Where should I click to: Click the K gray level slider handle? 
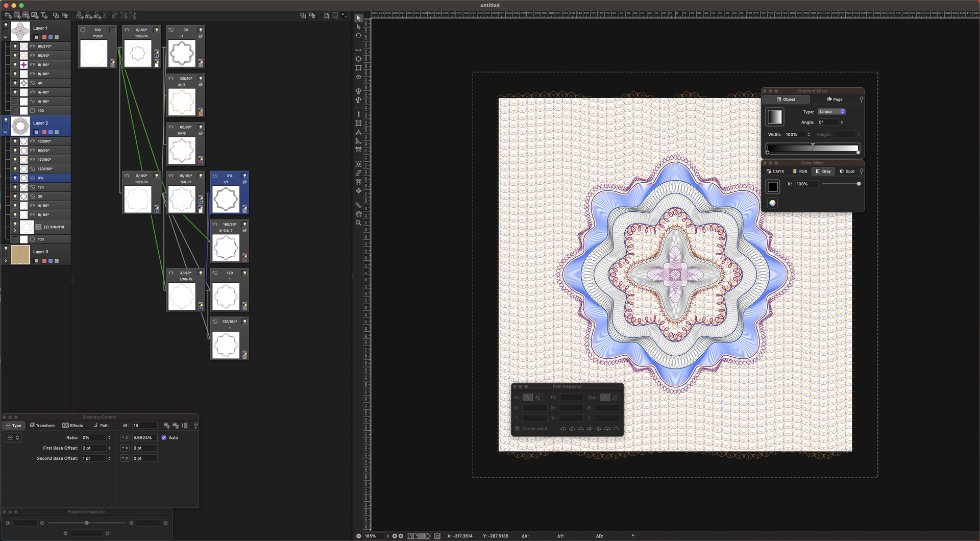[859, 184]
